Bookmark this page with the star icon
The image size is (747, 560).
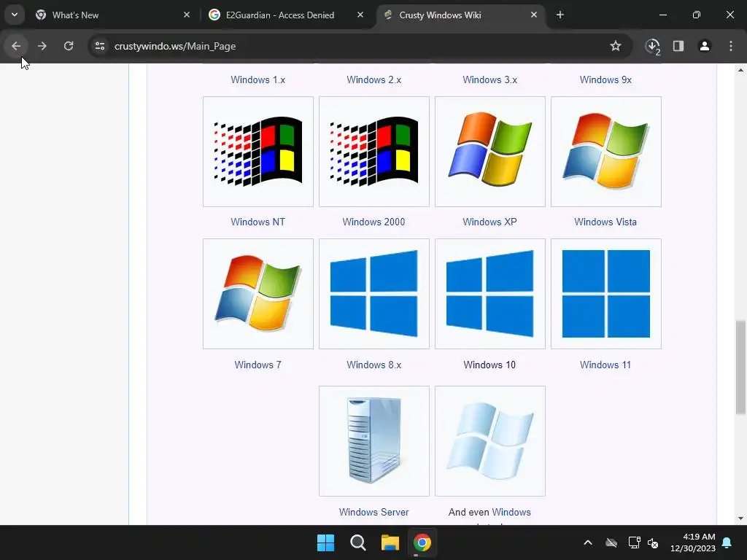tap(616, 46)
